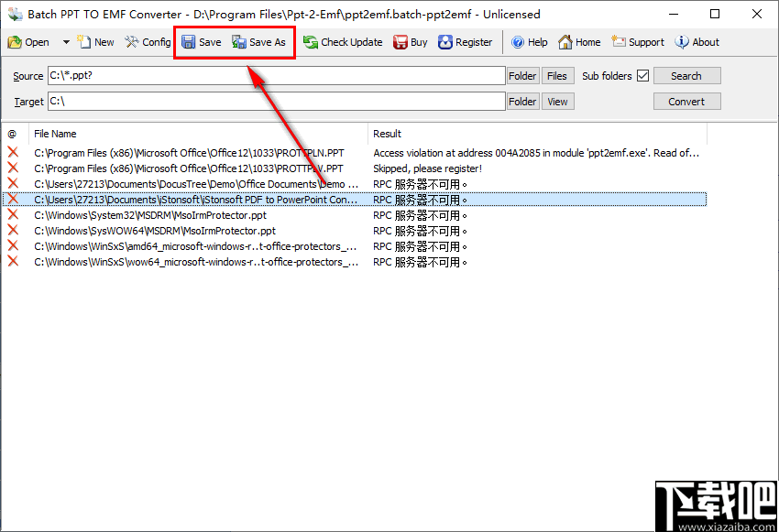Click inside the Target path field
The height and width of the screenshot is (532, 779).
coord(275,101)
